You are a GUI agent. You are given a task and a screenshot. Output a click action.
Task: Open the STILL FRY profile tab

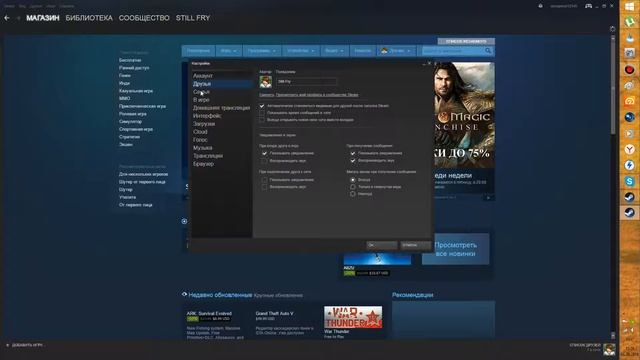point(193,18)
